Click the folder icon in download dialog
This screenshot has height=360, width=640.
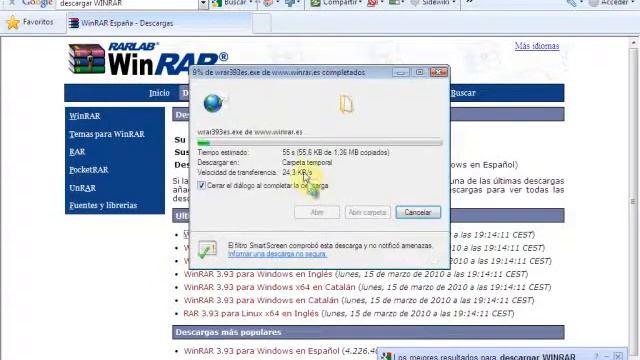[x=346, y=104]
